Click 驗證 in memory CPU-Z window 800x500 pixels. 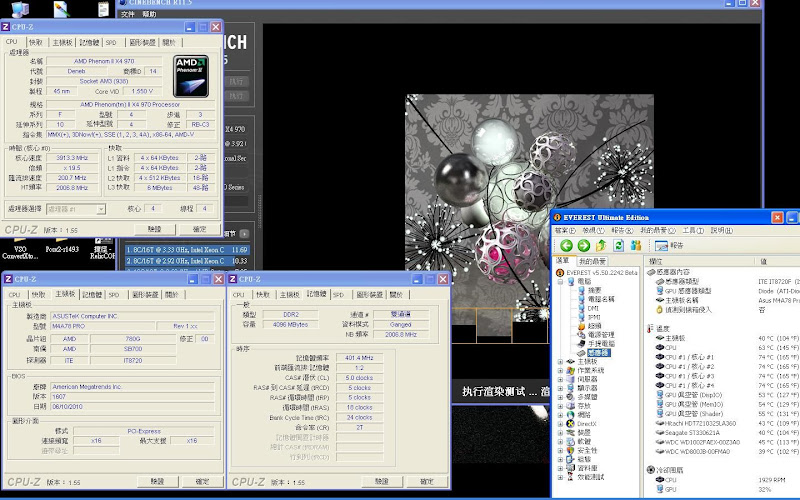[x=382, y=482]
